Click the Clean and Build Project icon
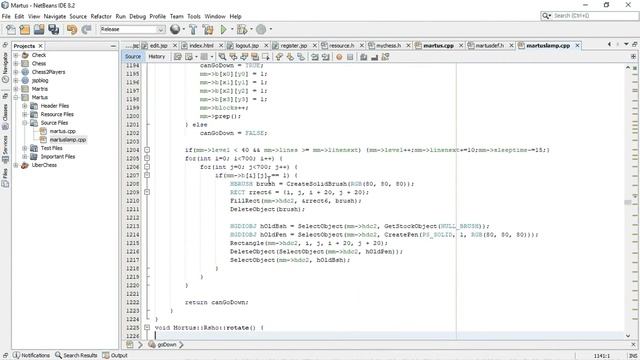This screenshot has width=640, height=360. point(208,29)
